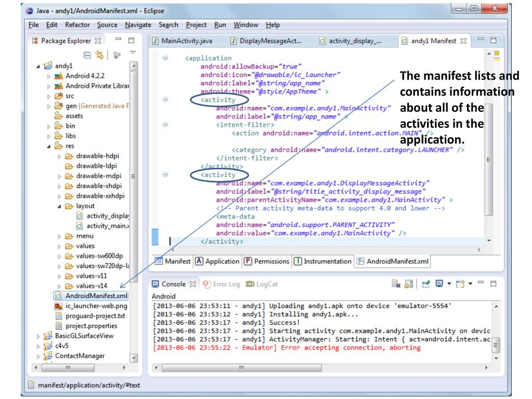Open the Manifest bottom tab
532x399 pixels.
pos(173,261)
